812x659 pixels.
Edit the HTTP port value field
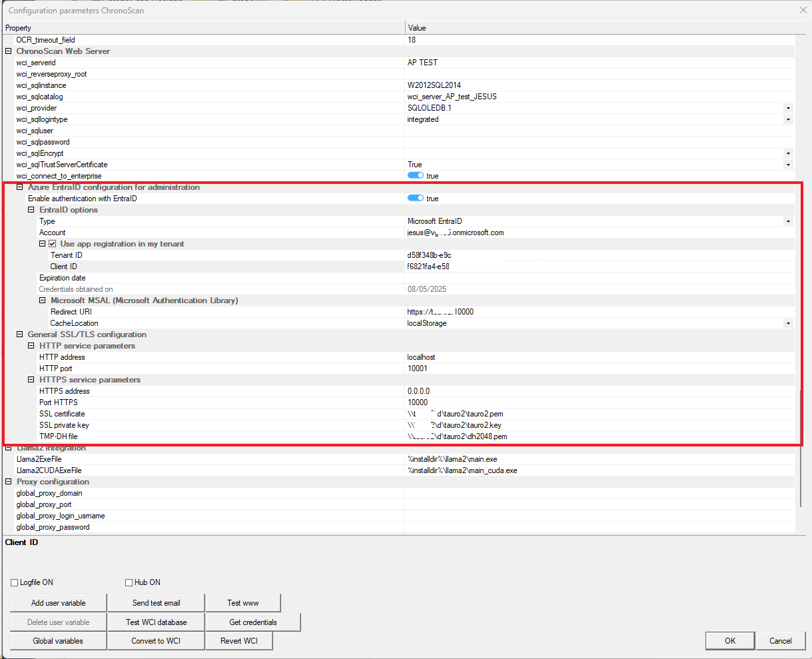(x=600, y=368)
